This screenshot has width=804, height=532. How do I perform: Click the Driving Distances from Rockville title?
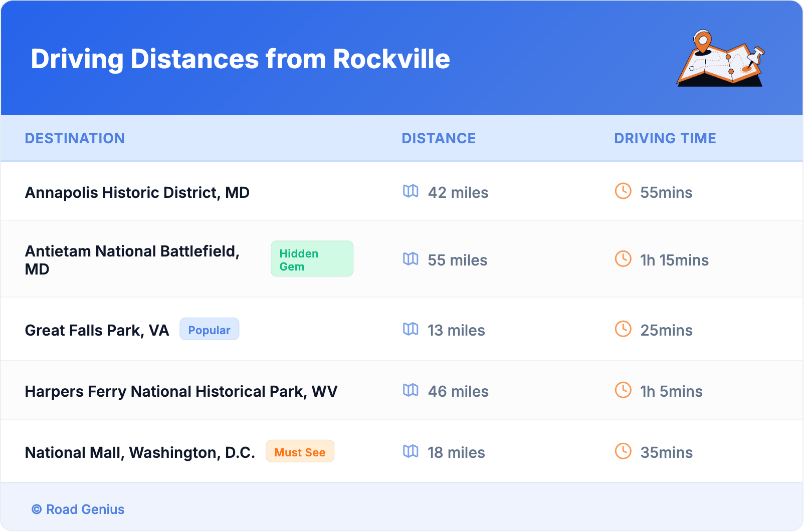(240, 59)
